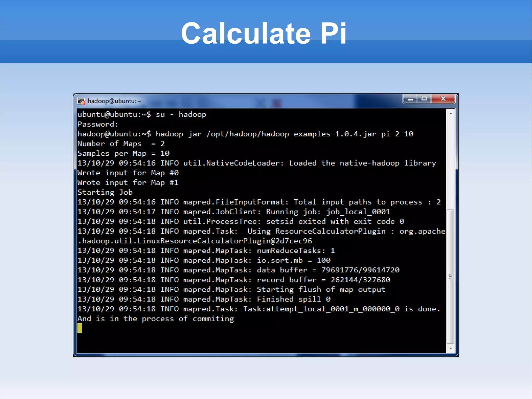Click the terminal vertical scrollbar thumb
Image resolution: width=532 pixels, height=399 pixels.
click(x=450, y=277)
